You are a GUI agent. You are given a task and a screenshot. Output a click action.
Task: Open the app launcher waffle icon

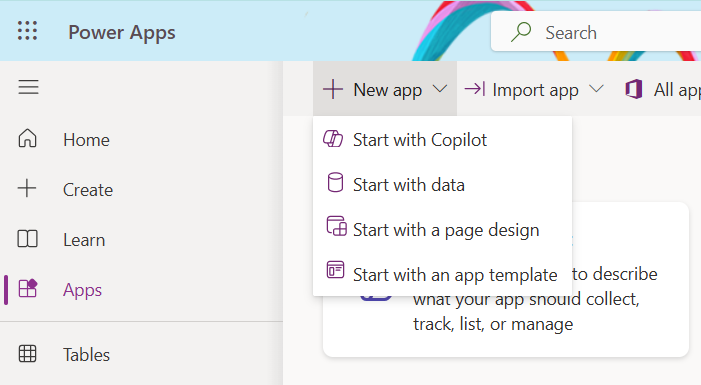coord(27,31)
